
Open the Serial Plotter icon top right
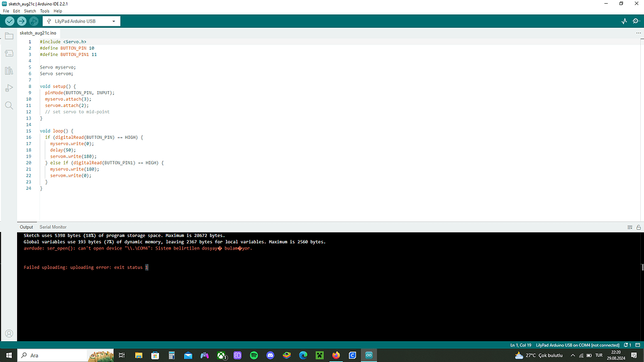pos(623,21)
